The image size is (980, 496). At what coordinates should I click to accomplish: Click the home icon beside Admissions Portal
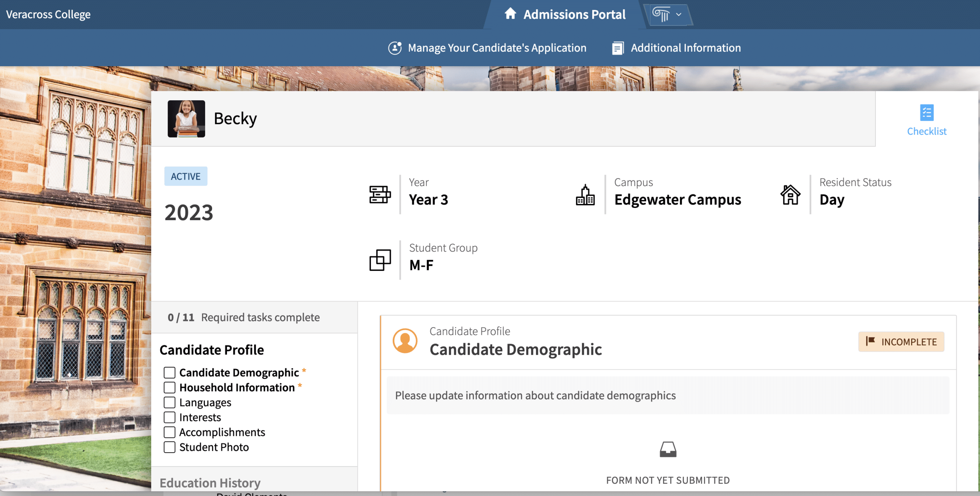[510, 14]
